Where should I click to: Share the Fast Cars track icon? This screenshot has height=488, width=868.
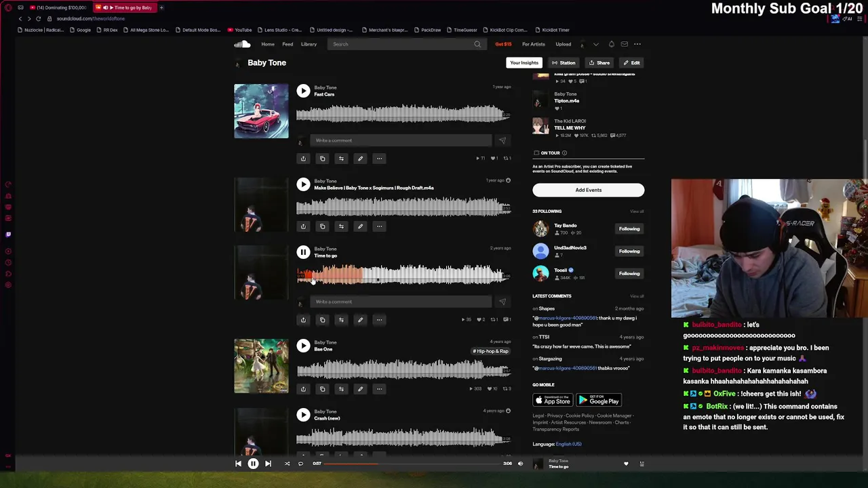[303, 159]
